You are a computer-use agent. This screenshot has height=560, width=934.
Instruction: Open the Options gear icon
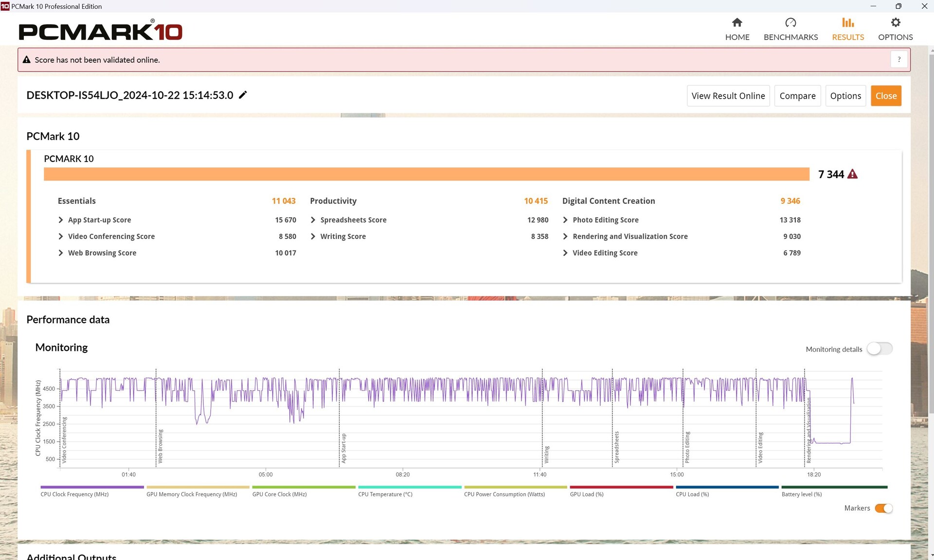[895, 22]
